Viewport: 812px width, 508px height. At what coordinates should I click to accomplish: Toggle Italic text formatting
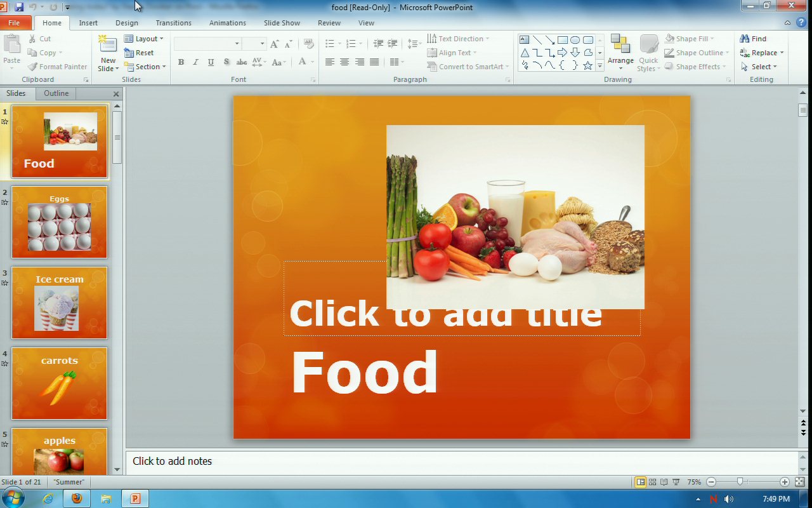[195, 62]
